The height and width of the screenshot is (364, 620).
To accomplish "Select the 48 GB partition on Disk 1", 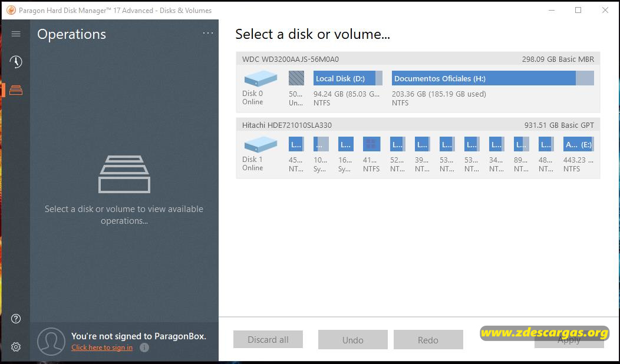I will point(546,144).
